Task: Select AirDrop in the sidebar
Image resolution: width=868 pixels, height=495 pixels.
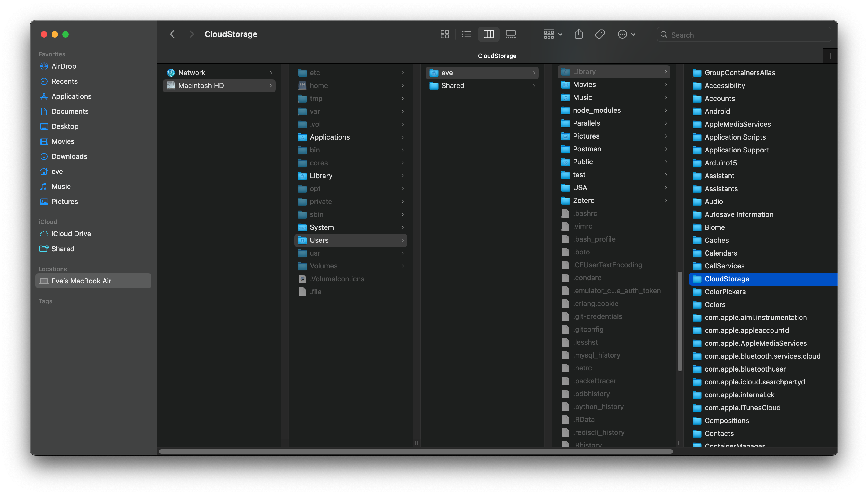Action: click(x=64, y=66)
